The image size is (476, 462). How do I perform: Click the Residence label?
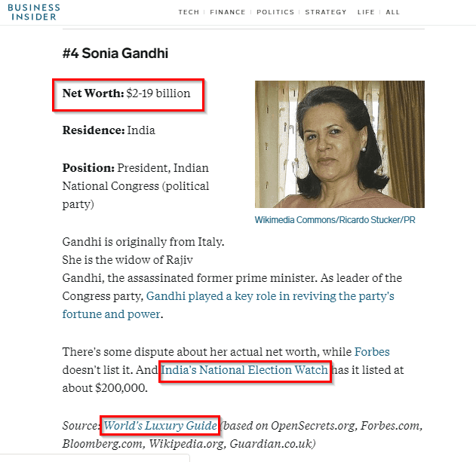pyautogui.click(x=94, y=130)
